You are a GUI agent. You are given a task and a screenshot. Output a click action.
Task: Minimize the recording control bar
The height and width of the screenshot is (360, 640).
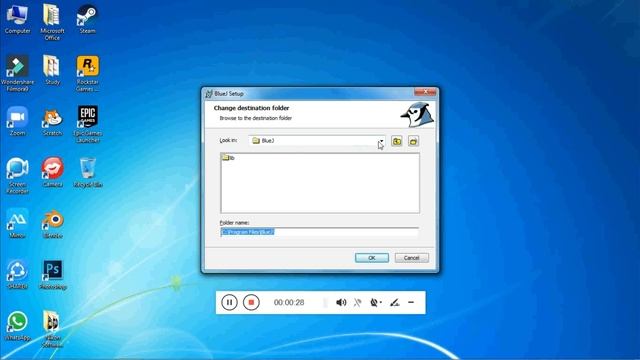pyautogui.click(x=411, y=302)
